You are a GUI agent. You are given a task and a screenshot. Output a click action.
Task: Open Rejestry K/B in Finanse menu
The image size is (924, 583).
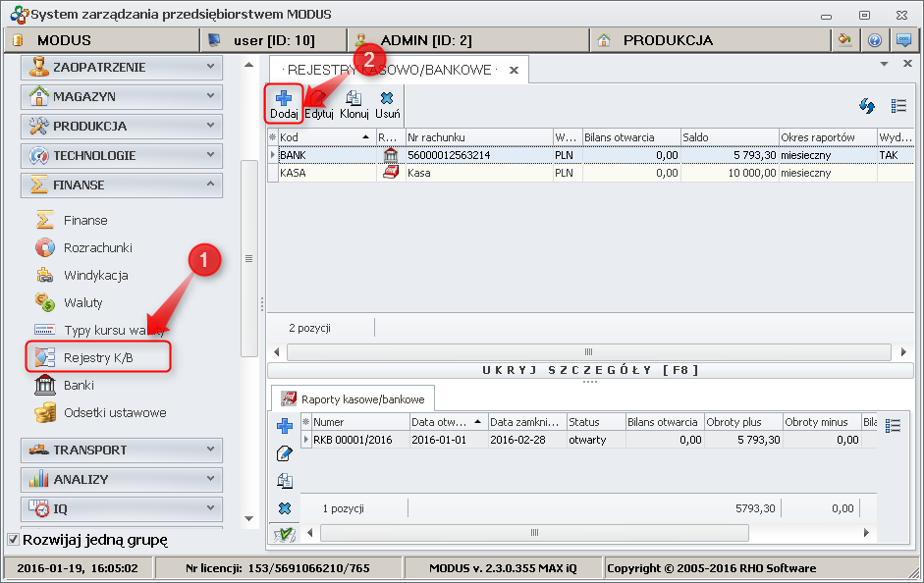click(x=97, y=358)
